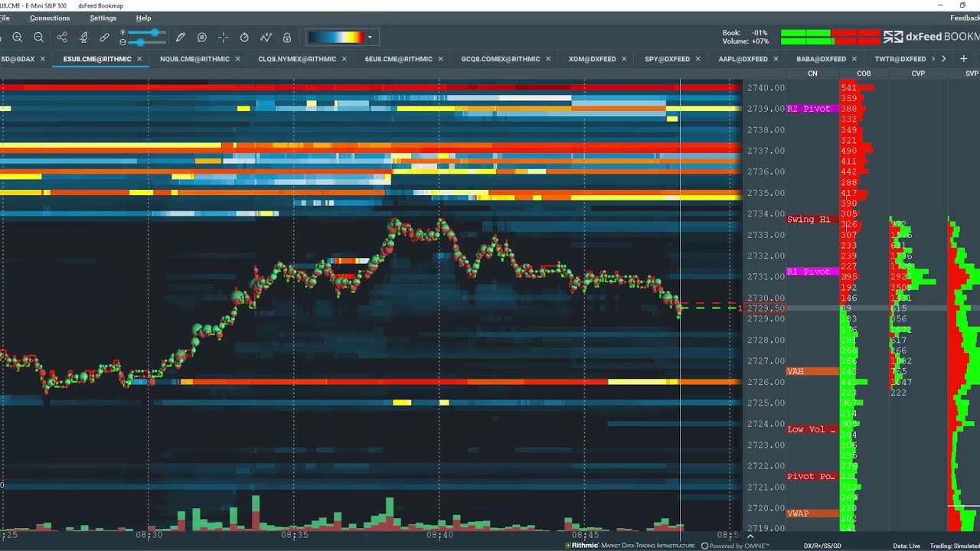This screenshot has height=551, width=980.
Task: Switch to NQU8.CME@RITHMIC tab
Action: click(194, 59)
